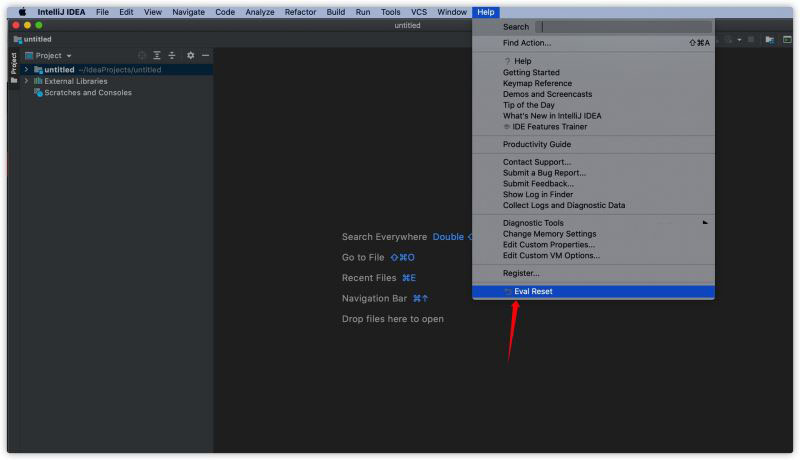Click Drop files here to open text

[393, 319]
